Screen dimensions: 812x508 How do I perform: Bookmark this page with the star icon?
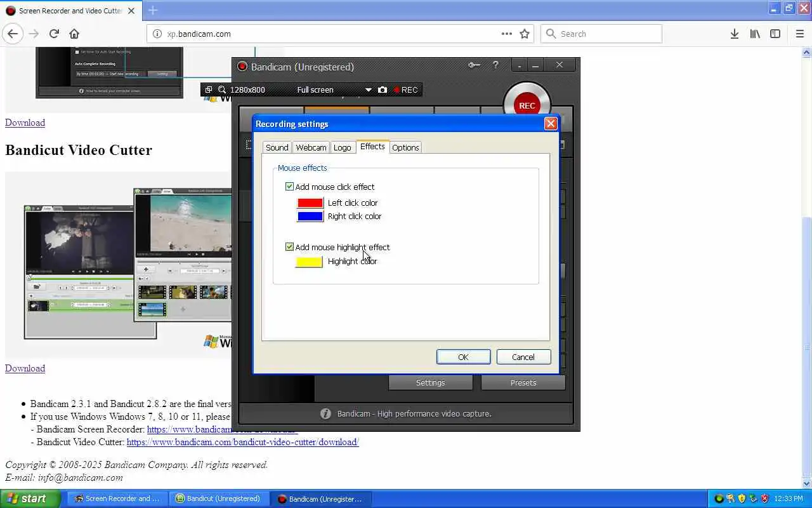525,34
